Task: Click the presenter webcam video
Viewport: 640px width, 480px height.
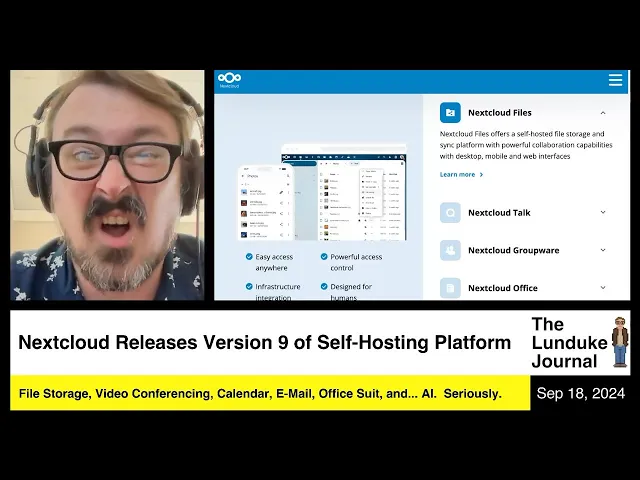Action: (107, 185)
